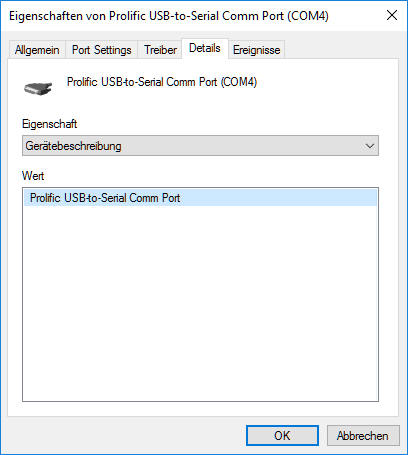The width and height of the screenshot is (408, 455).
Task: Switch to the Allgemein tab
Action: click(x=37, y=50)
